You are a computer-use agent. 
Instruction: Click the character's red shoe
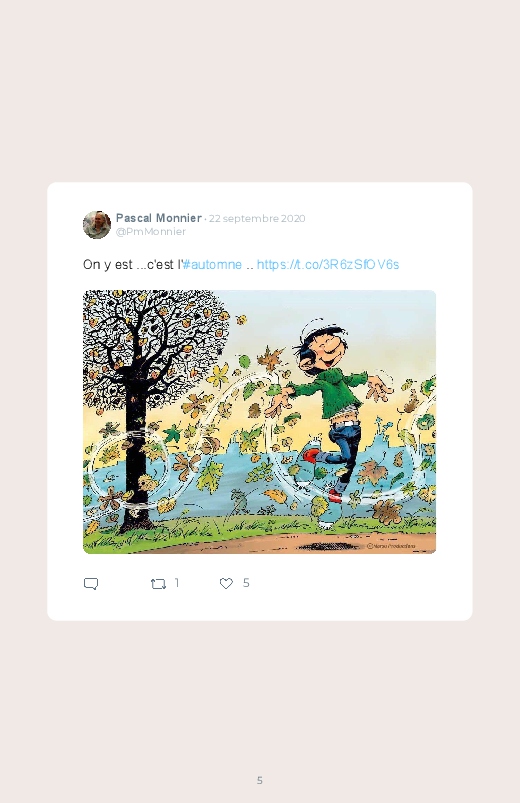[x=309, y=455]
